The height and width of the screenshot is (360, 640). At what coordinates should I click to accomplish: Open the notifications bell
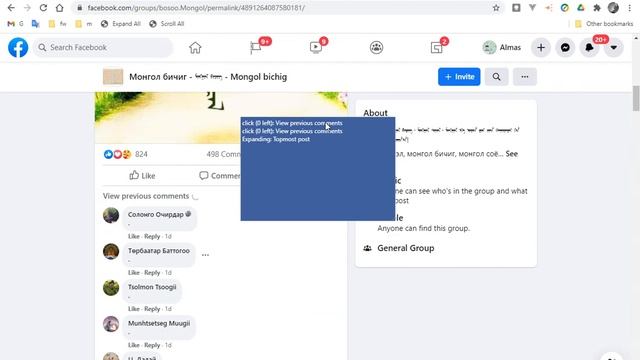coord(589,48)
